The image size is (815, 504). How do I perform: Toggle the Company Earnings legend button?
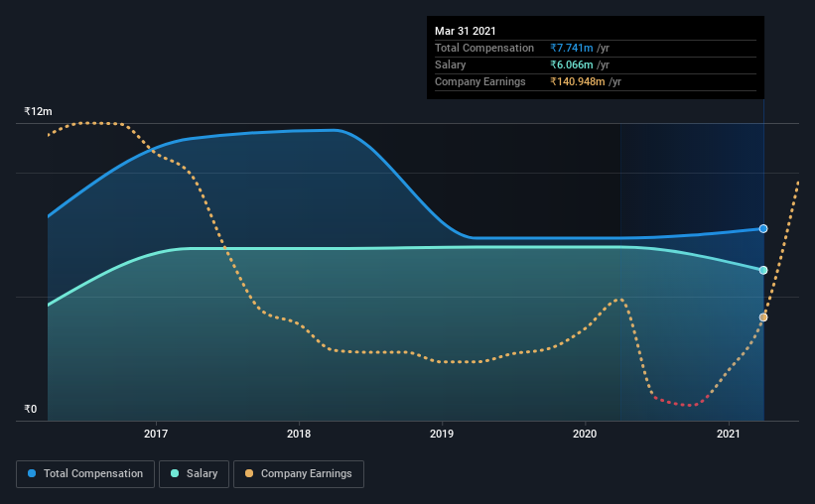tap(299, 474)
